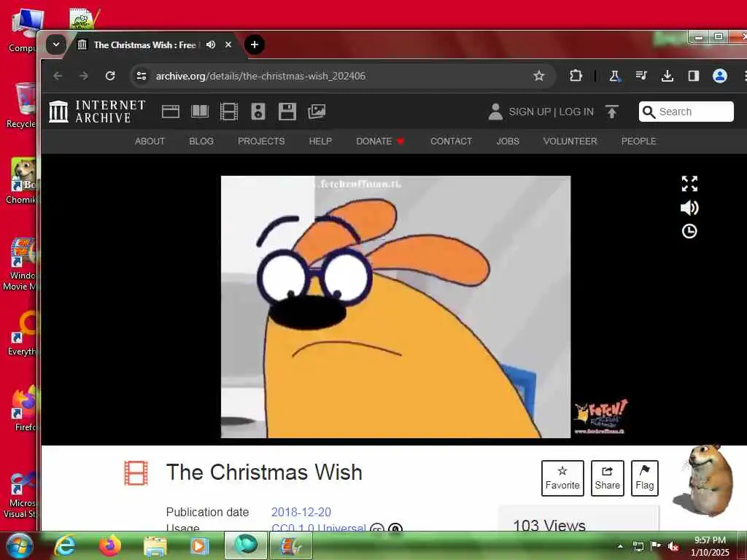Screen dimensions: 747x560
Task: Share The Christmas Wish item
Action: click(608, 478)
